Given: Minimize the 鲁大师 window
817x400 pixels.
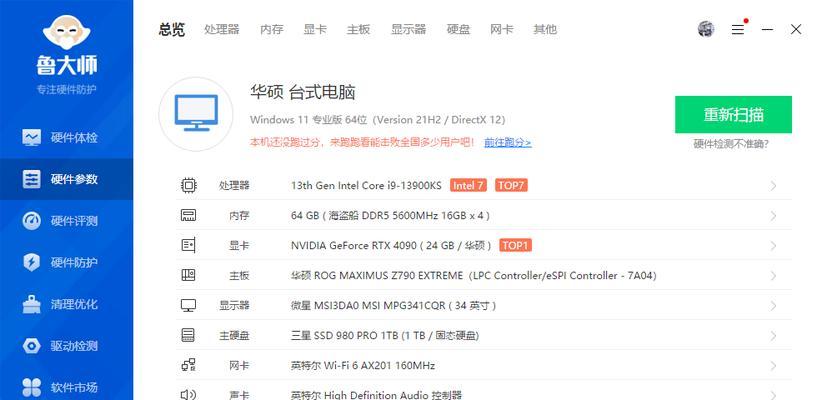Looking at the screenshot, I should pyautogui.click(x=767, y=29).
